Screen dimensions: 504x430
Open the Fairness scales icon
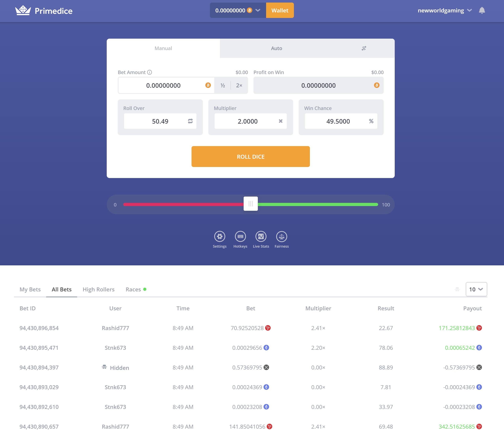point(281,236)
